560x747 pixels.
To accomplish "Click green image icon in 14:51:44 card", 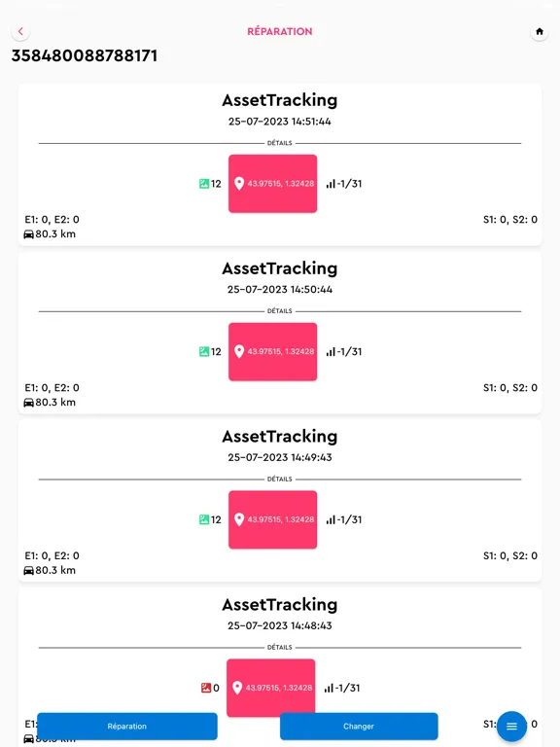I will (204, 184).
